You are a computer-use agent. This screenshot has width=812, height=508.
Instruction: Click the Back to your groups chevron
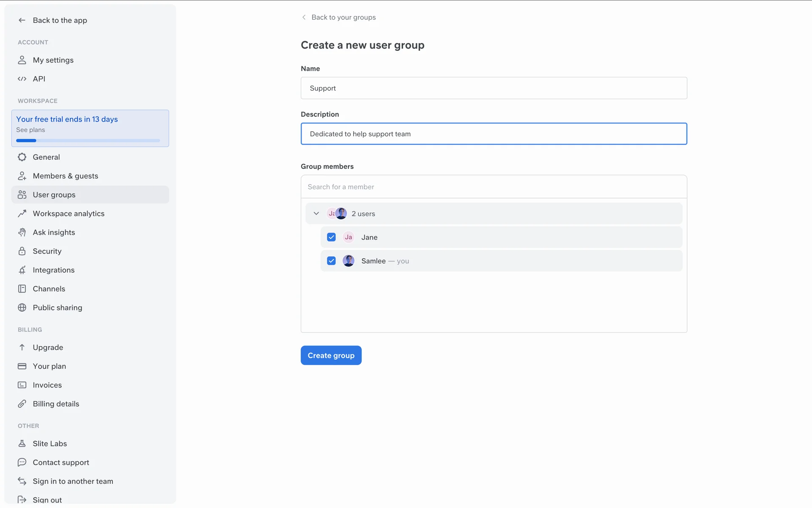[x=304, y=17]
